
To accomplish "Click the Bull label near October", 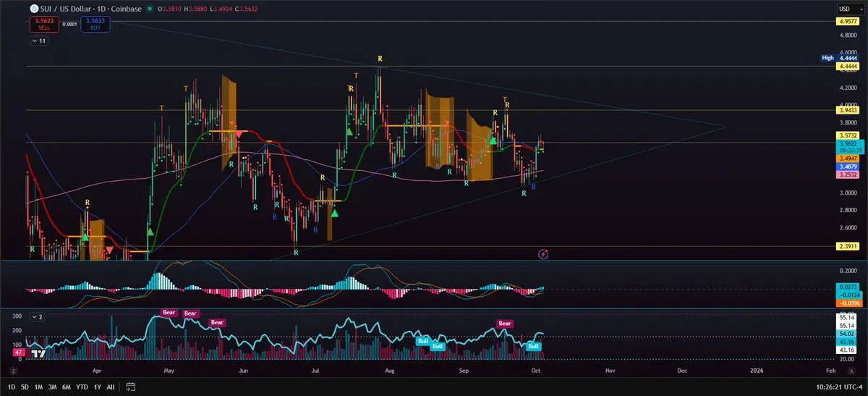I will click(534, 347).
